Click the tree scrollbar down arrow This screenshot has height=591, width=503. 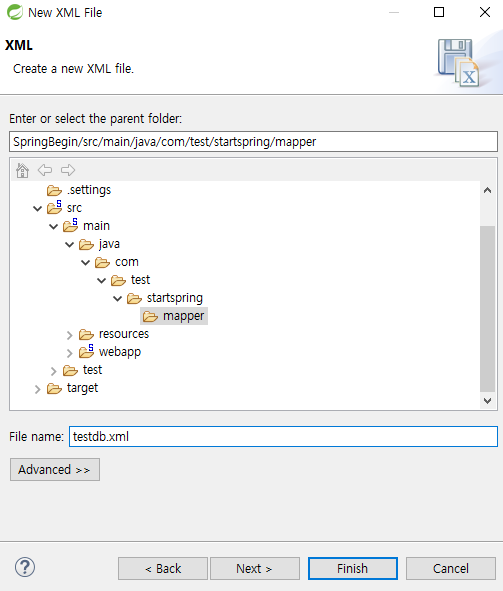click(488, 401)
